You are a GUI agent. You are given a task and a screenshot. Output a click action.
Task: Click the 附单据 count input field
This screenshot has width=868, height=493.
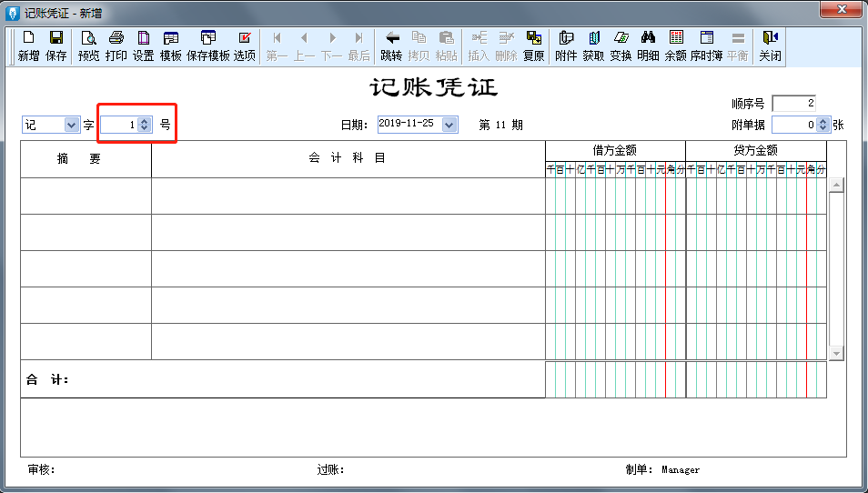[x=794, y=125]
